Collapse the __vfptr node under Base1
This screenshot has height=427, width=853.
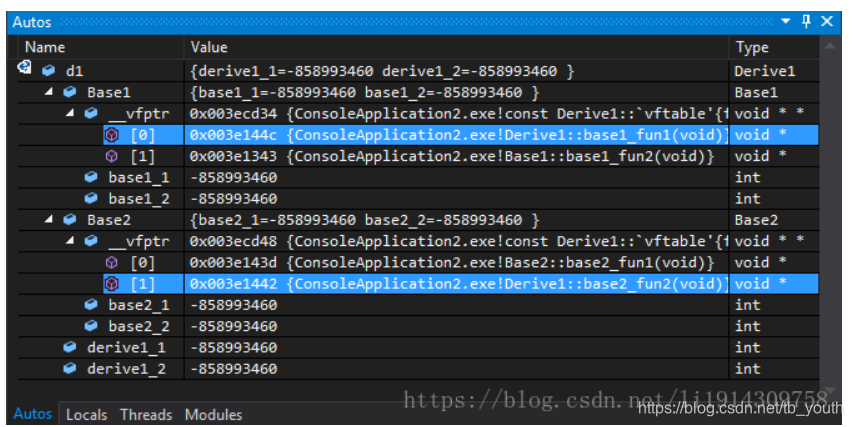70,113
